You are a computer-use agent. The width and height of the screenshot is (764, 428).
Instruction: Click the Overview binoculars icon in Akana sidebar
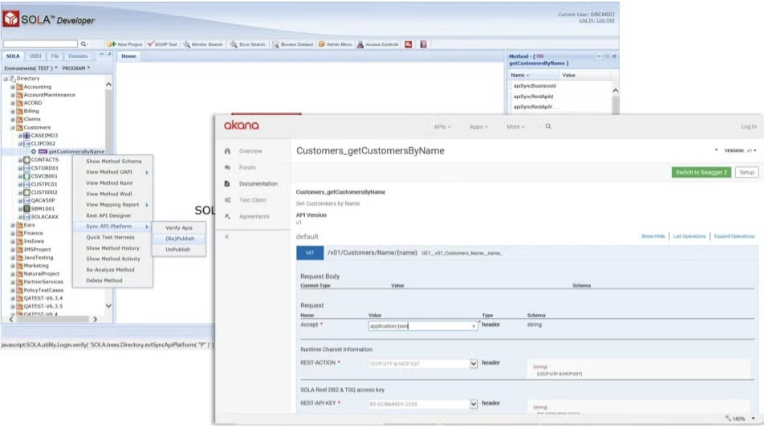pos(228,151)
